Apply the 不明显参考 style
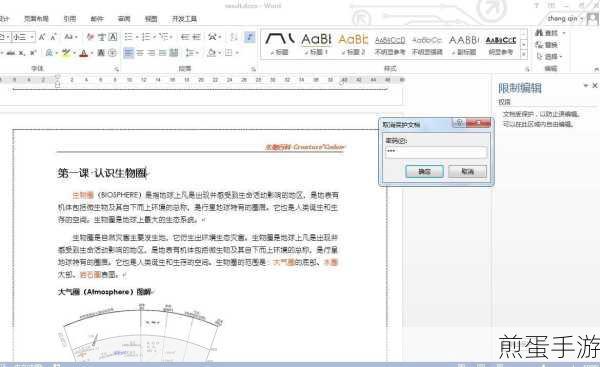This screenshot has width=600, height=367. click(390, 44)
